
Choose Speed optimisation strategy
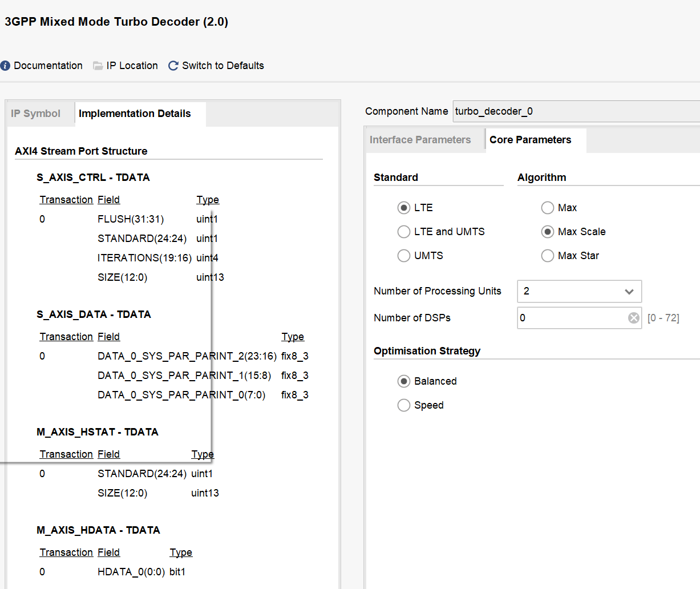[x=404, y=405]
